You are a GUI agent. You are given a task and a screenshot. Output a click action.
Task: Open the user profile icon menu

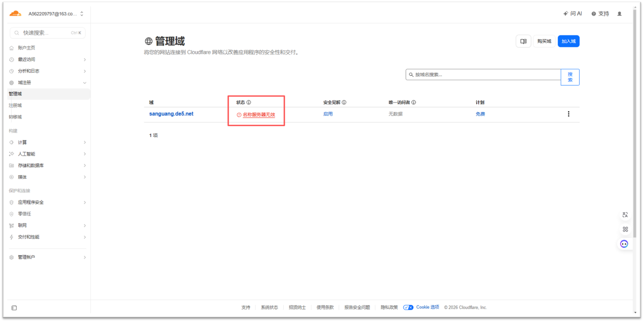619,14
